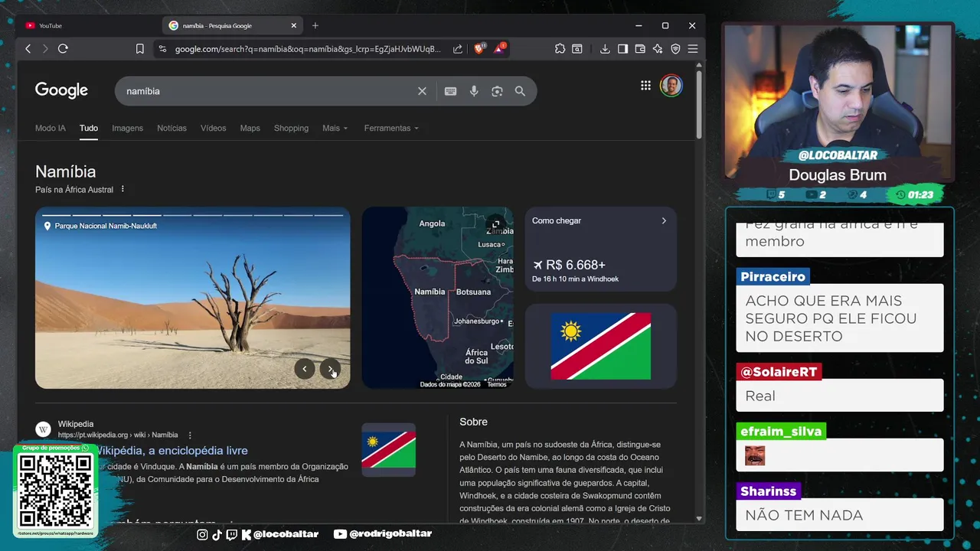The image size is (980, 551).
Task: Switch to Notícias results
Action: click(x=171, y=128)
